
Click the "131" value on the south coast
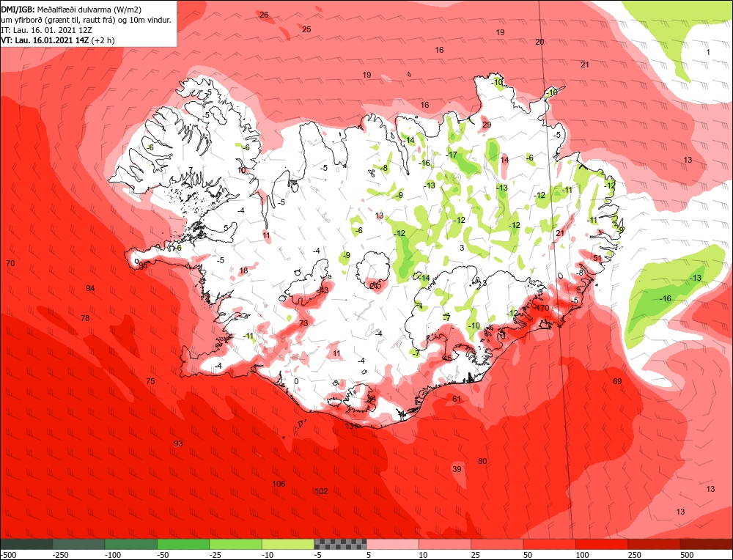pos(351,426)
